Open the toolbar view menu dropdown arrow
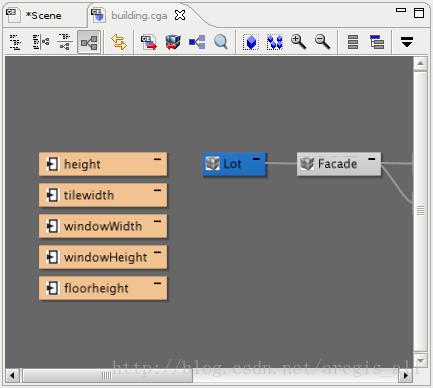 407,42
